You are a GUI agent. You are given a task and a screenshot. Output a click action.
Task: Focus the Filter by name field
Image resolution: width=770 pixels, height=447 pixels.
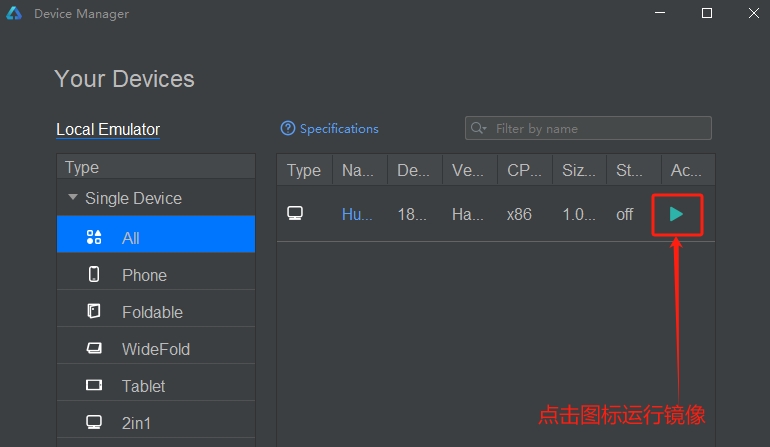[x=588, y=128]
